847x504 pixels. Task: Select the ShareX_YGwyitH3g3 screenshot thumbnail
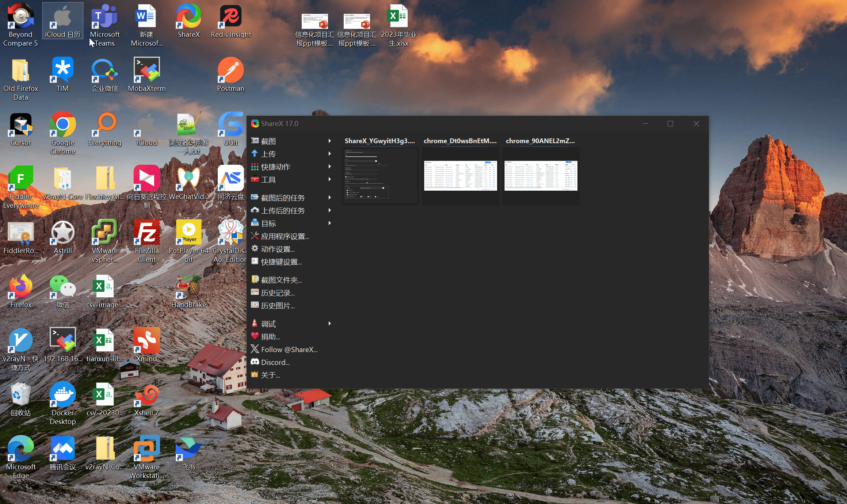pos(380,176)
